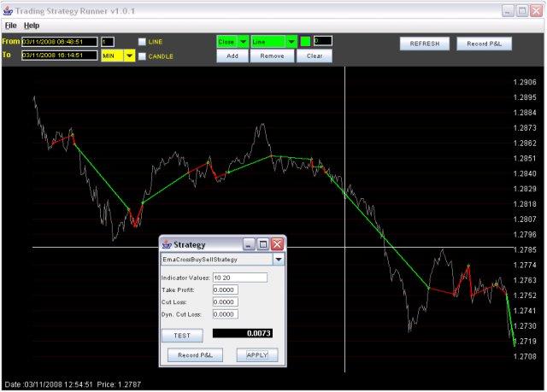Toggle the CANDLE checkbox
Image resolution: width=547 pixels, height=392 pixels.
click(142, 56)
